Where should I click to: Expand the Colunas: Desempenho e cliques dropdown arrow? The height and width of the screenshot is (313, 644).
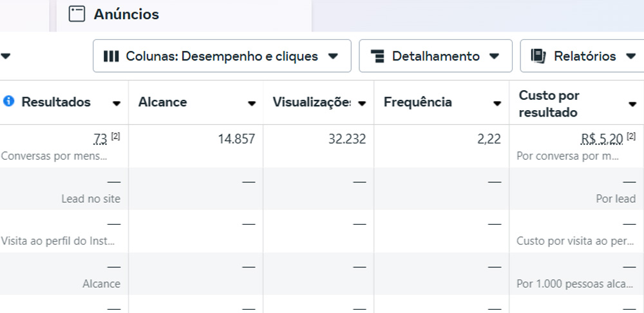(333, 56)
